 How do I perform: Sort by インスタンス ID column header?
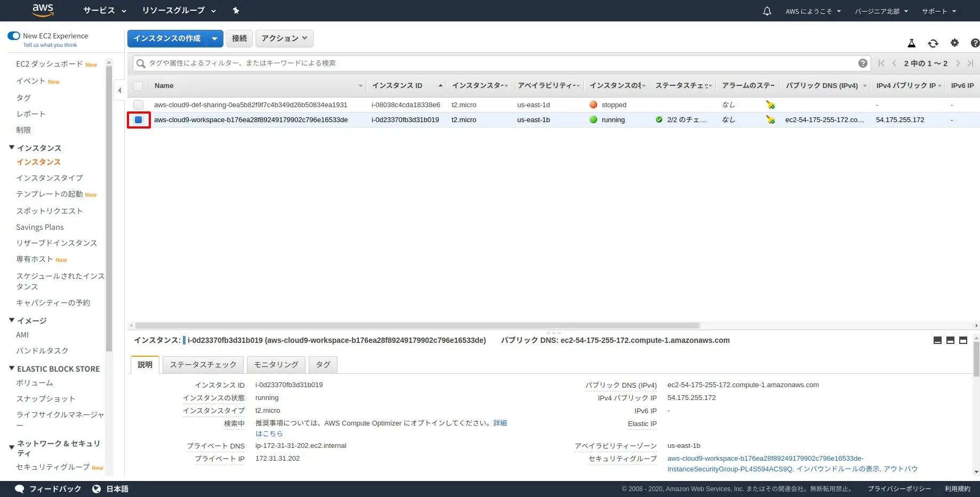[406, 85]
